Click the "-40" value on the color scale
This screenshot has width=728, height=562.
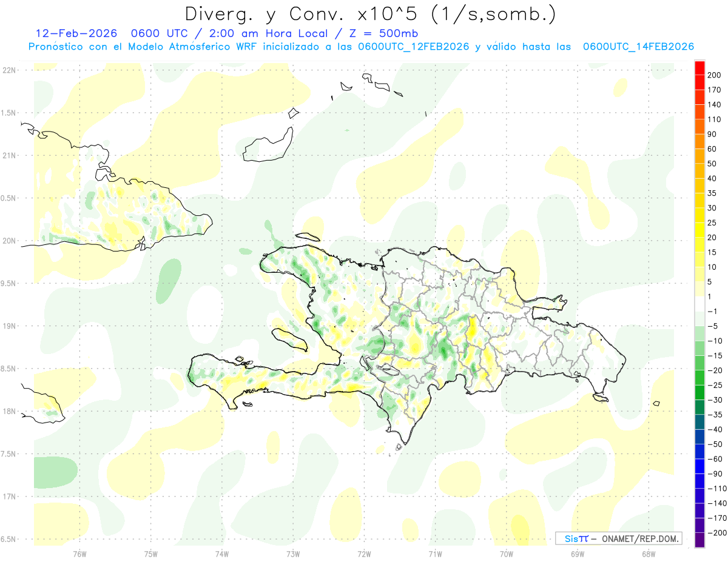pyautogui.click(x=716, y=430)
